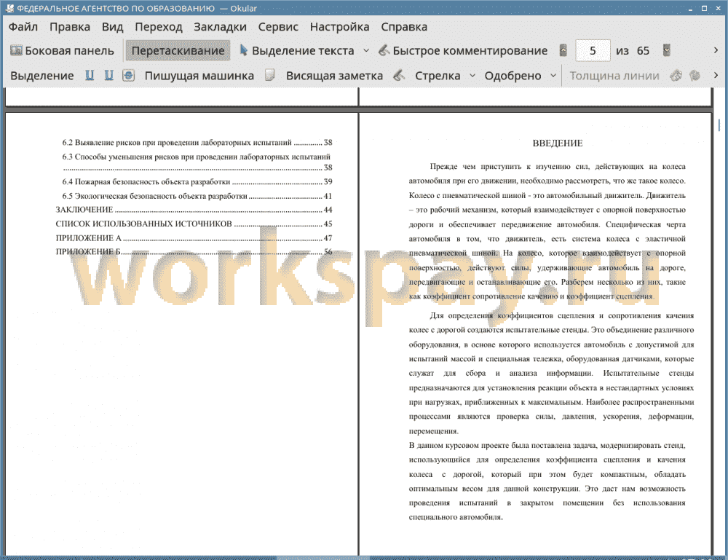Click contents entry 6.2 Выявление рисков

(197, 143)
